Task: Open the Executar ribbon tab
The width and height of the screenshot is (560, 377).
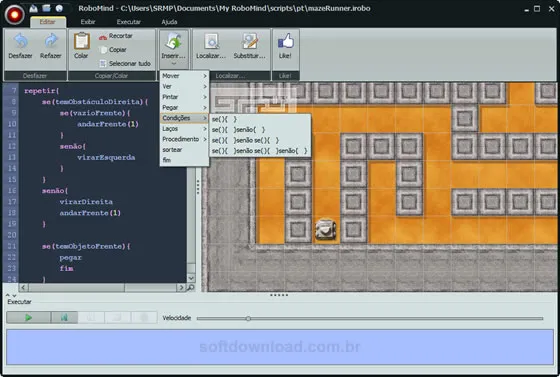Action: click(x=129, y=22)
